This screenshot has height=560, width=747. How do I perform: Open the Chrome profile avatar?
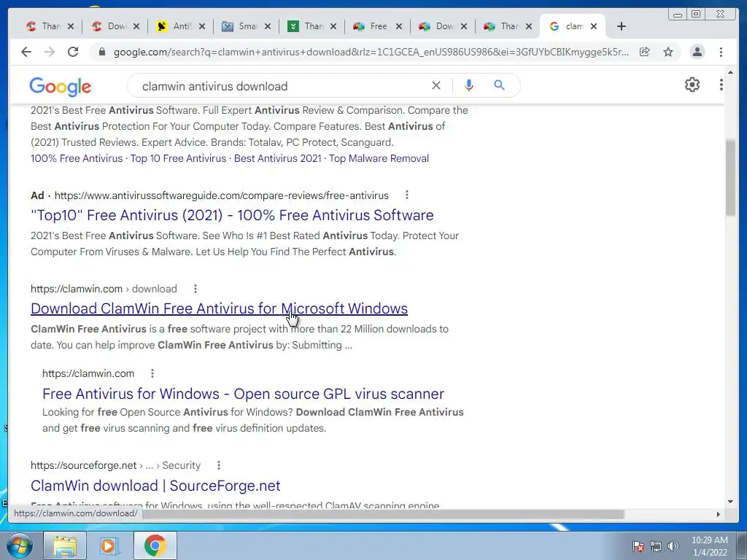697,52
